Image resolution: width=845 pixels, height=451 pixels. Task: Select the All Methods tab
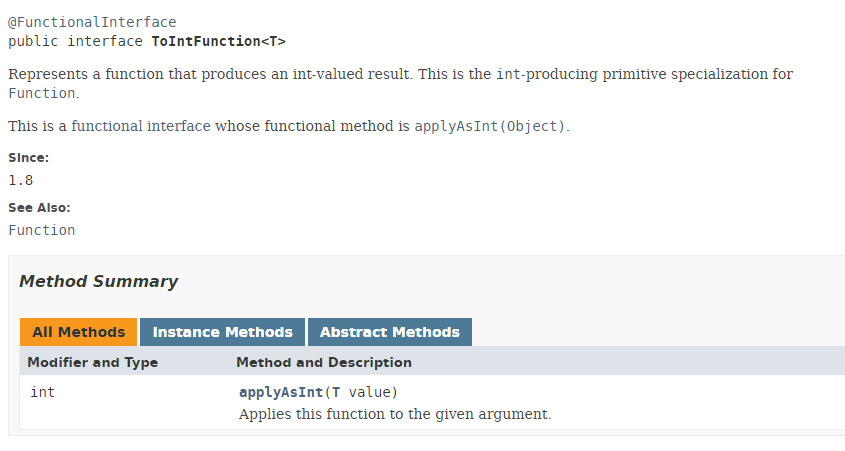click(x=78, y=332)
